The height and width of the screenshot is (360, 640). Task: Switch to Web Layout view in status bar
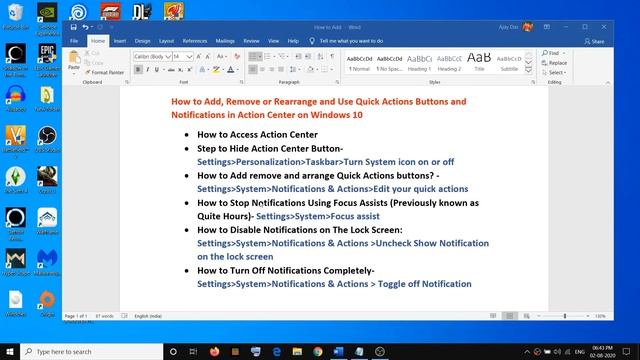point(527,316)
